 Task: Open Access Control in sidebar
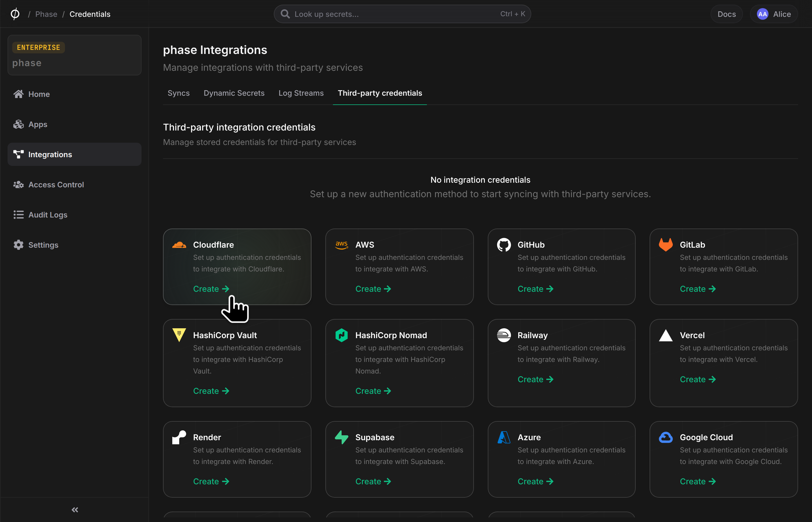(75, 184)
